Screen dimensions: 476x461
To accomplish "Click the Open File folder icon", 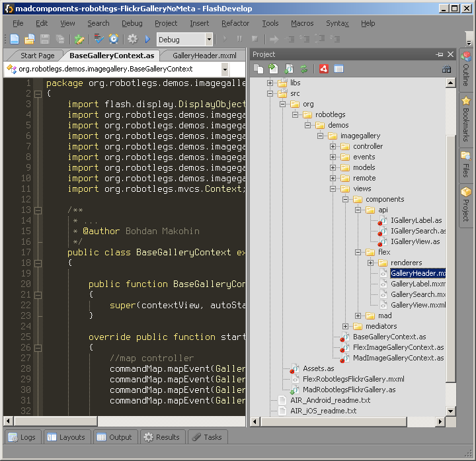I will click(30, 40).
